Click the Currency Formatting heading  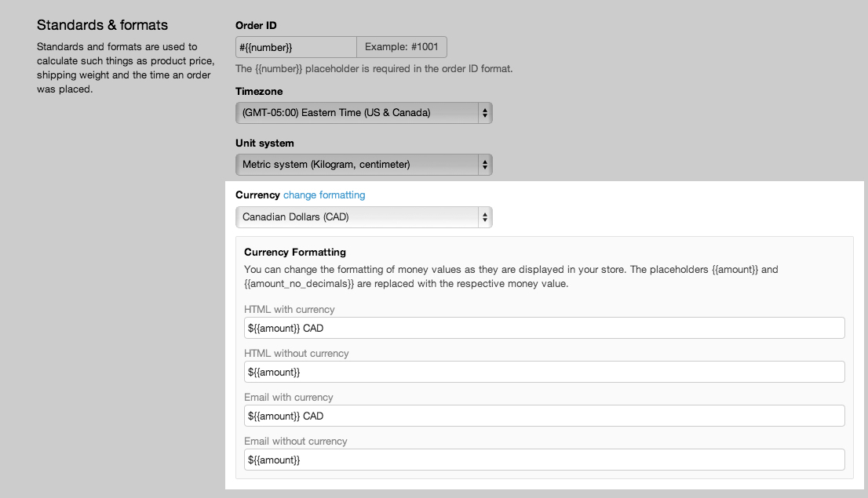coord(295,253)
